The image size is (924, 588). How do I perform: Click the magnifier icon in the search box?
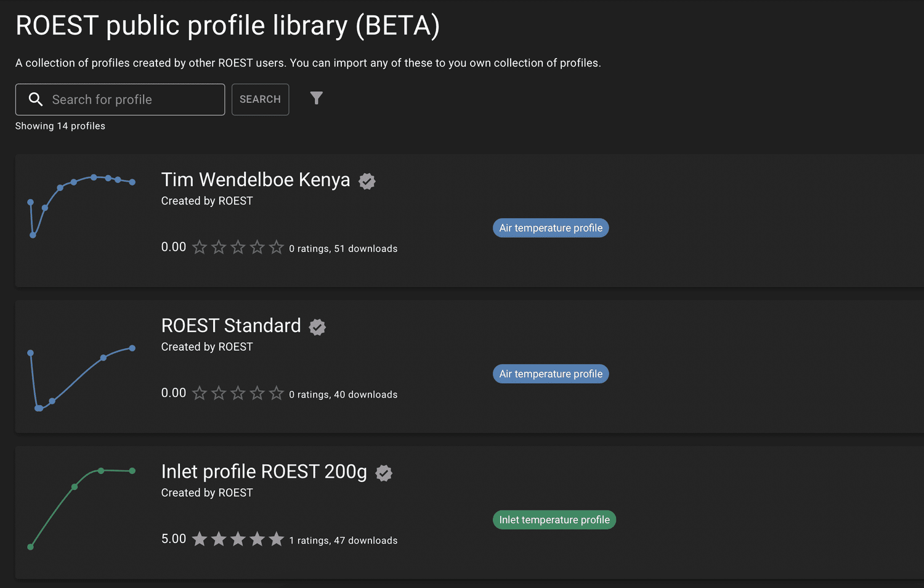coord(36,99)
